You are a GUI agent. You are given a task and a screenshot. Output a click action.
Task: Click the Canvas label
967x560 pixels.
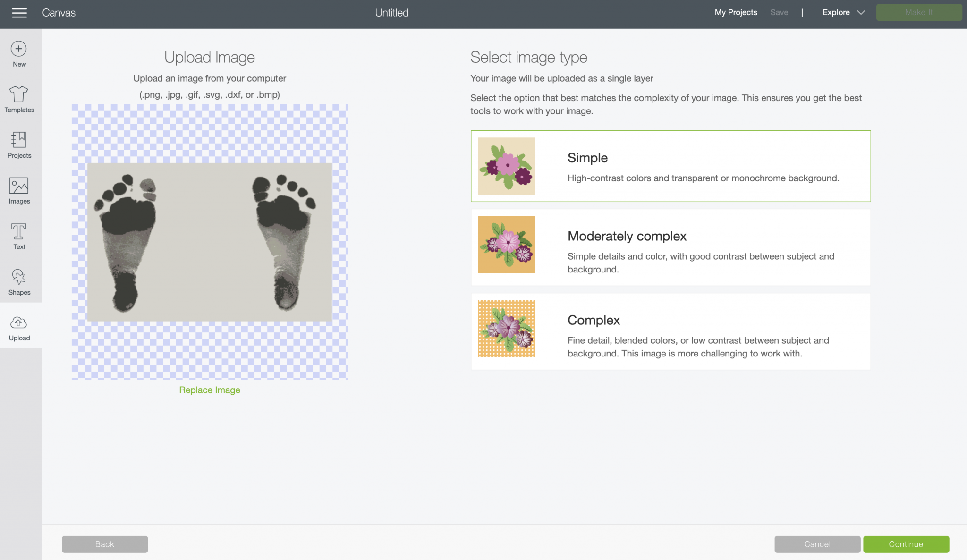coord(59,13)
